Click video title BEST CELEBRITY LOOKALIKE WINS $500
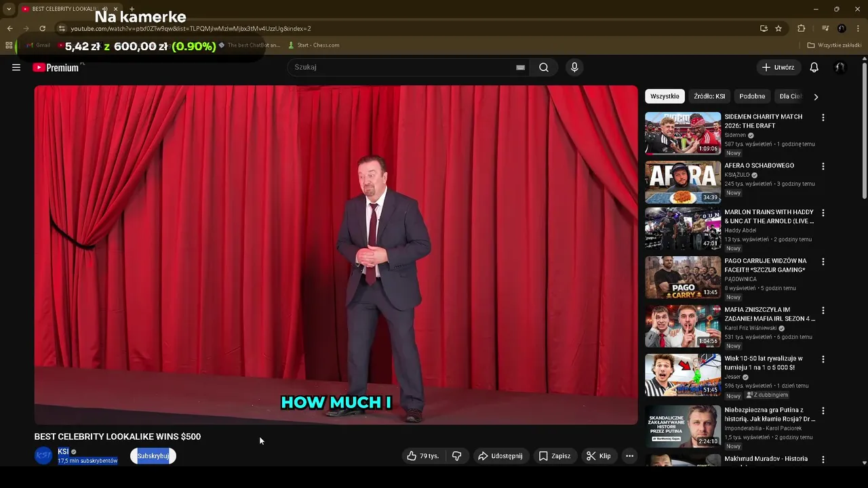 click(x=117, y=436)
